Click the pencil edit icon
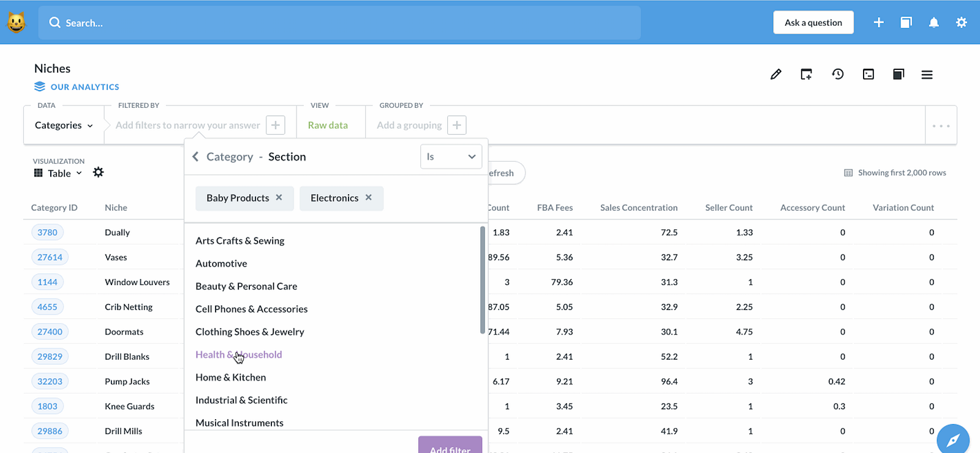This screenshot has height=453, width=980. click(x=775, y=74)
